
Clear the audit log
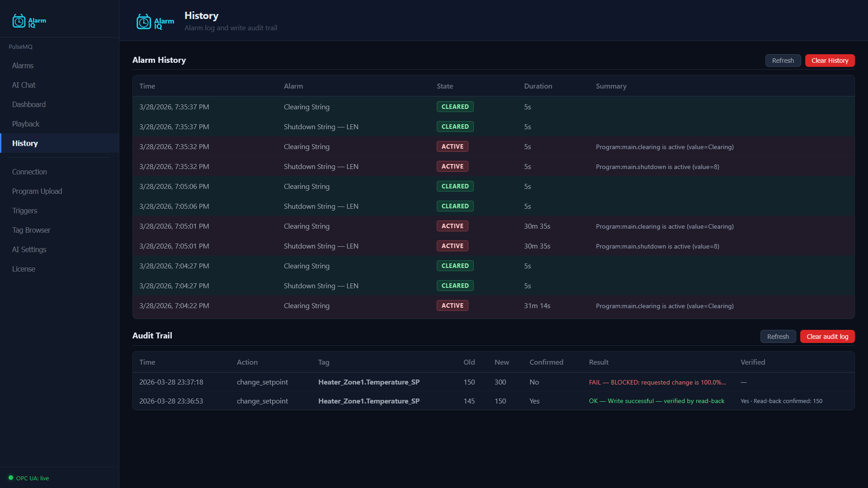(x=827, y=336)
